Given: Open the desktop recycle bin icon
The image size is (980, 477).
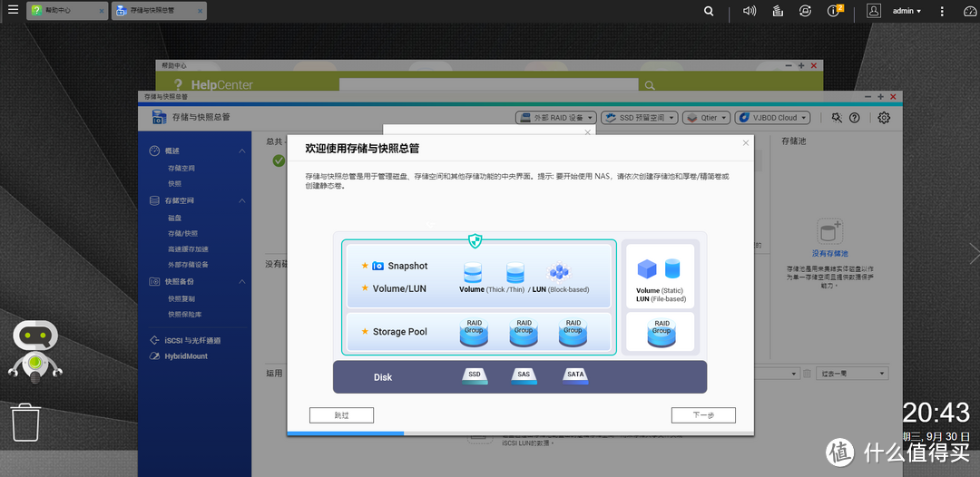Looking at the screenshot, I should click(25, 422).
